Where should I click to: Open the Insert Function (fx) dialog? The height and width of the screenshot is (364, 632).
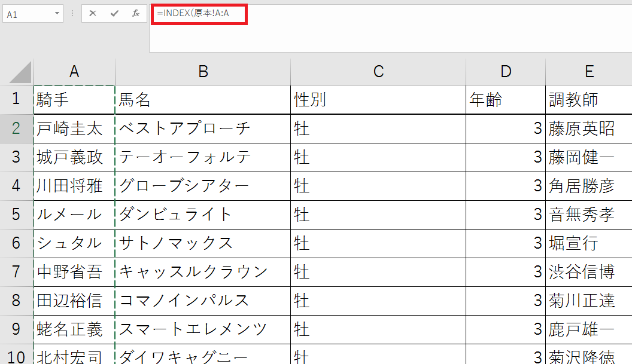136,13
